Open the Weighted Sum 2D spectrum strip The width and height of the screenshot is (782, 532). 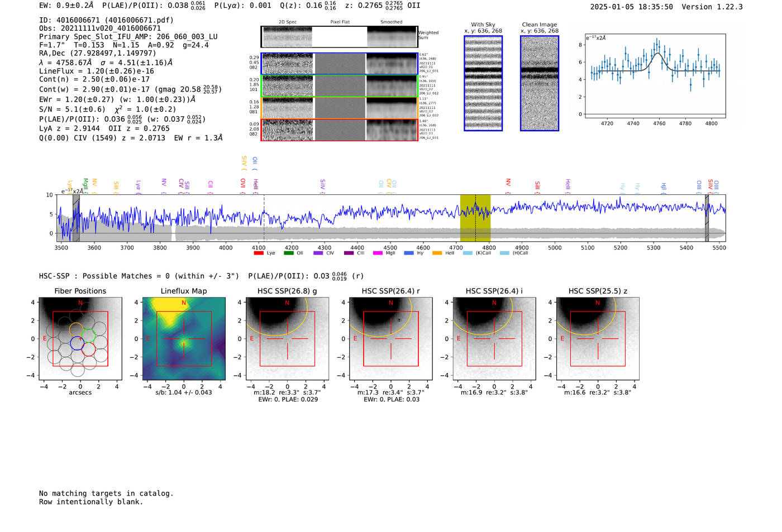point(339,37)
